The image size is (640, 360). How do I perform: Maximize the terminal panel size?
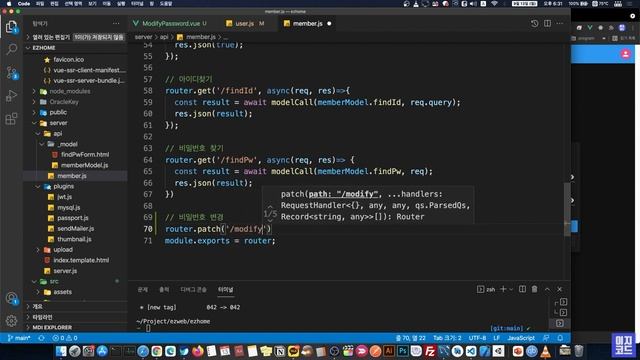click(547, 289)
